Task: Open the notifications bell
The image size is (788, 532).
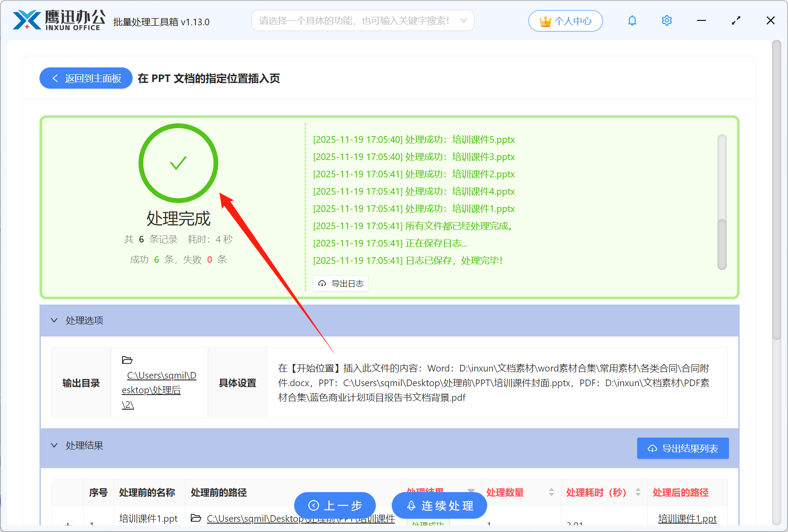Action: (x=632, y=20)
